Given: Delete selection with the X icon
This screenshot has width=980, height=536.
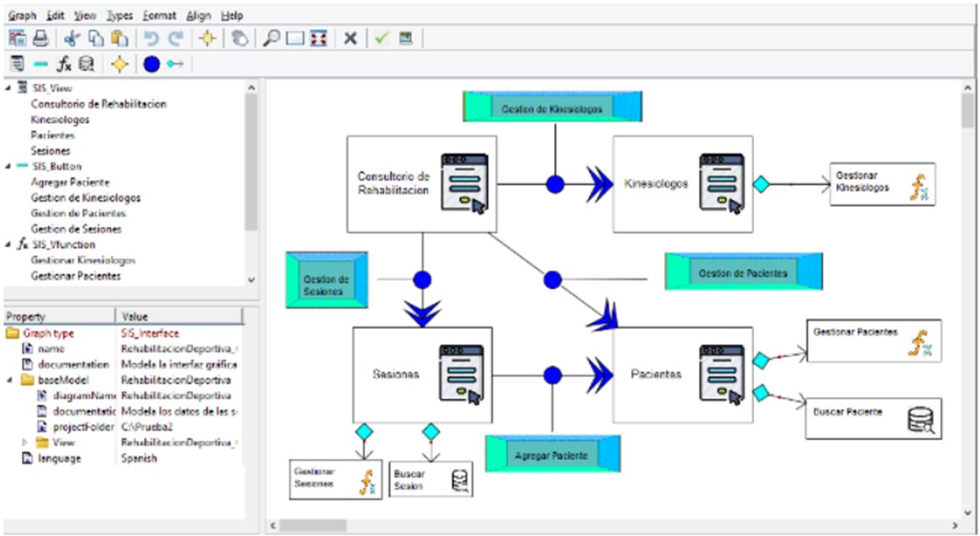Looking at the screenshot, I should 350,38.
